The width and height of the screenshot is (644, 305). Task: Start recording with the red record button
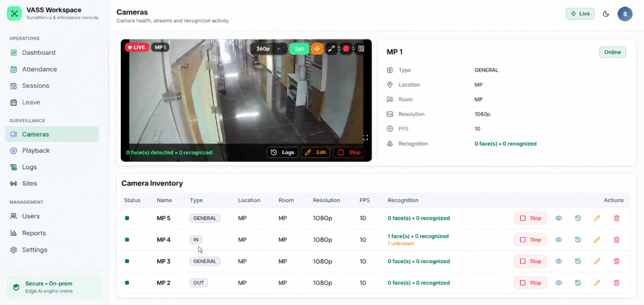pyautogui.click(x=346, y=48)
